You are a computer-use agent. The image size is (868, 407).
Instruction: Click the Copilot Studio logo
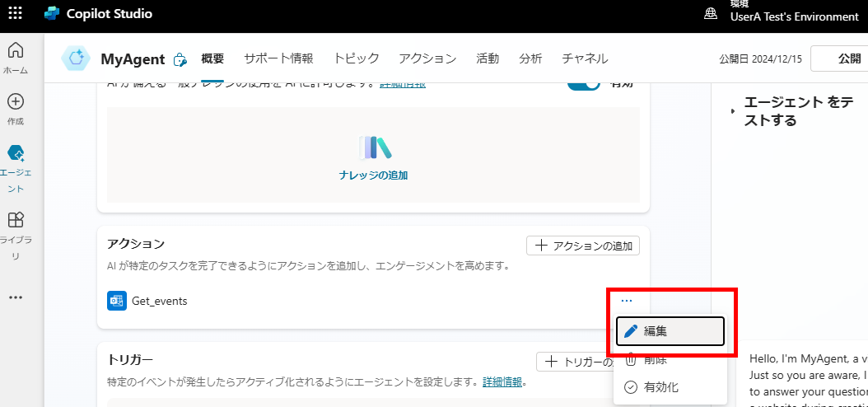[53, 14]
